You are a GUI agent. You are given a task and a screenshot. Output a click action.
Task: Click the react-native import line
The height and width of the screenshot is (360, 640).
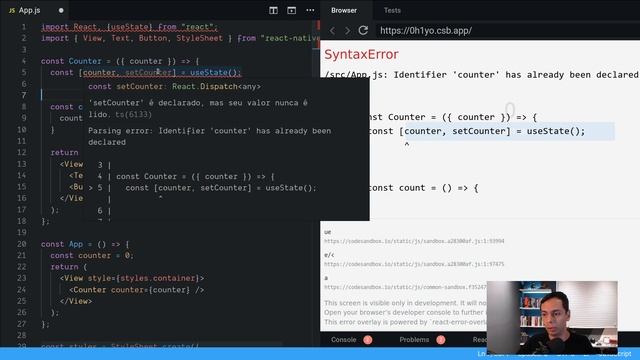(x=180, y=38)
